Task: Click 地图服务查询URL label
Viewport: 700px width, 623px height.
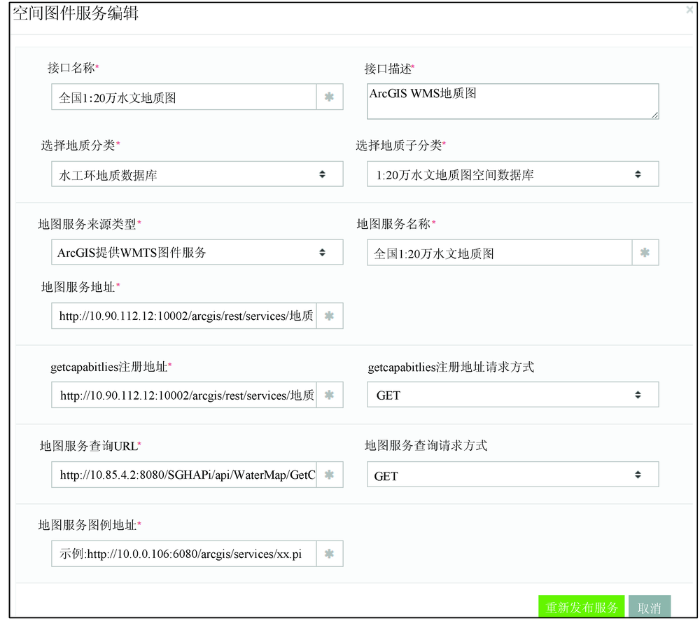Action: (x=88, y=445)
